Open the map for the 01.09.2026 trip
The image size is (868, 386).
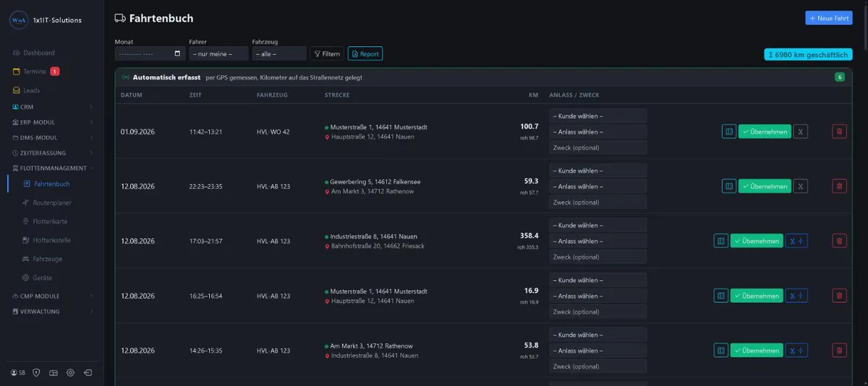tap(729, 132)
